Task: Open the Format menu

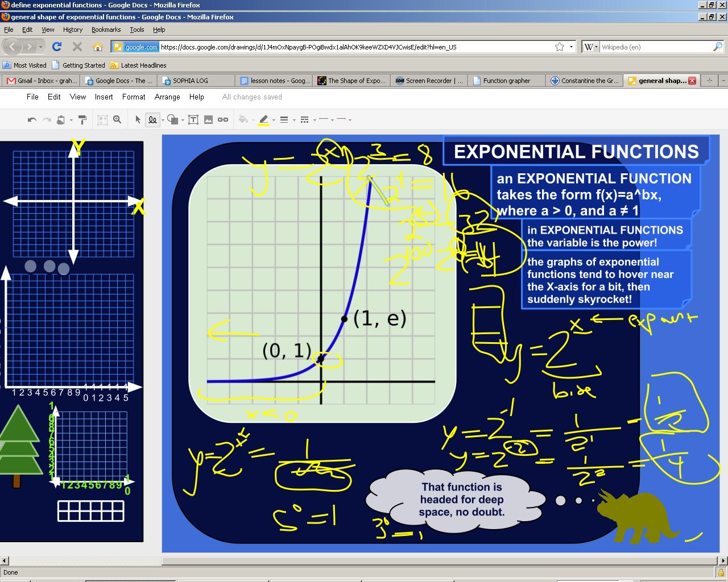Action: (x=134, y=97)
